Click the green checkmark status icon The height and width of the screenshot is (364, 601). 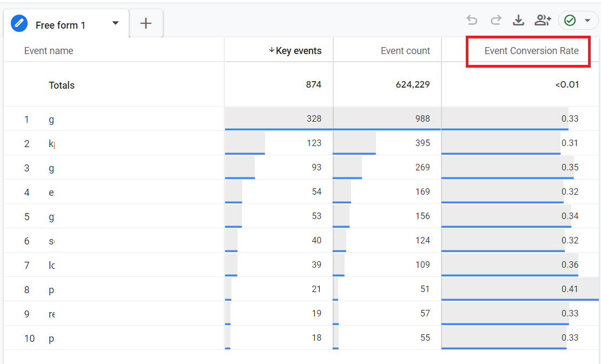(x=570, y=20)
